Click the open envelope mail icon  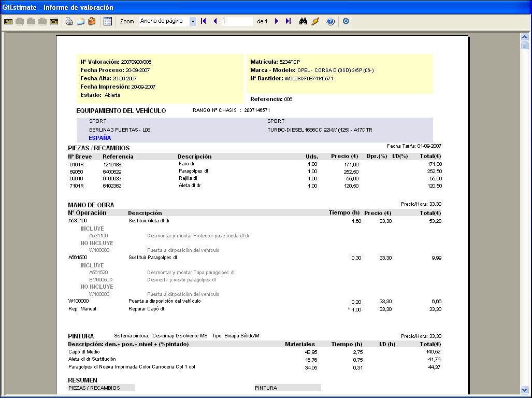pyautogui.click(x=80, y=21)
